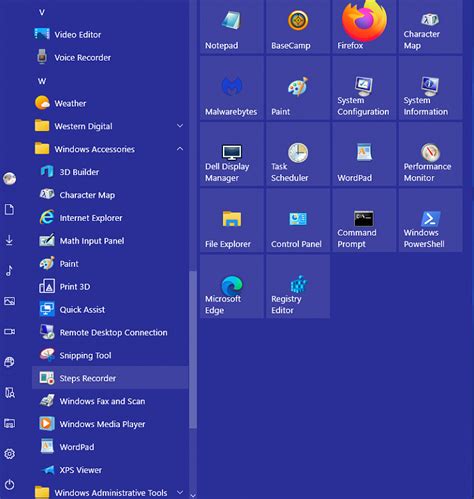Open Voice Recorder from the app list
The height and width of the screenshot is (499, 474).
[x=110, y=57]
